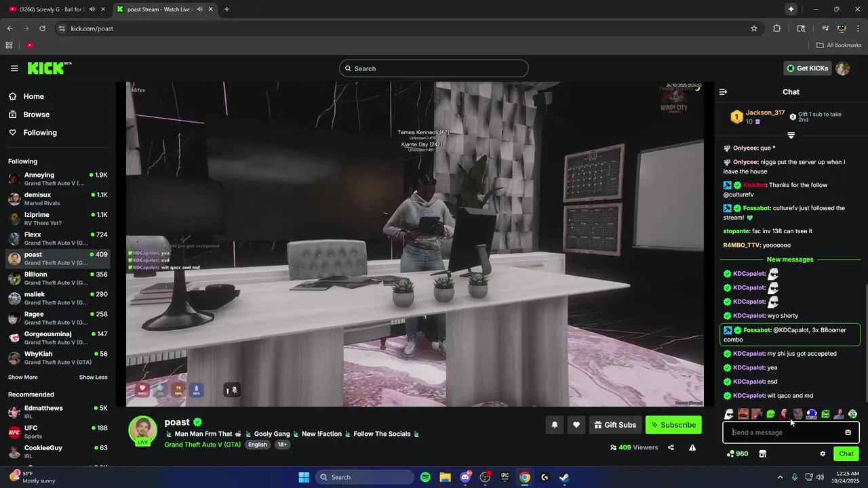Screen dimensions: 868x488
Task: Open File Explorer from the taskbar
Action: coord(445,477)
